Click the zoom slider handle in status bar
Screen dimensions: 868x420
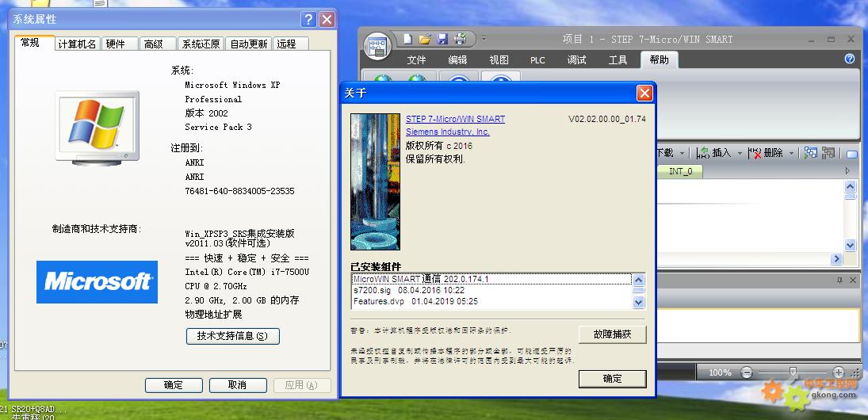793,372
